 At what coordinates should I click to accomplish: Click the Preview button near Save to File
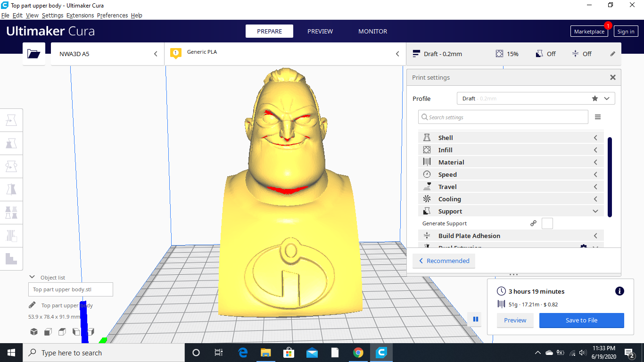click(515, 320)
